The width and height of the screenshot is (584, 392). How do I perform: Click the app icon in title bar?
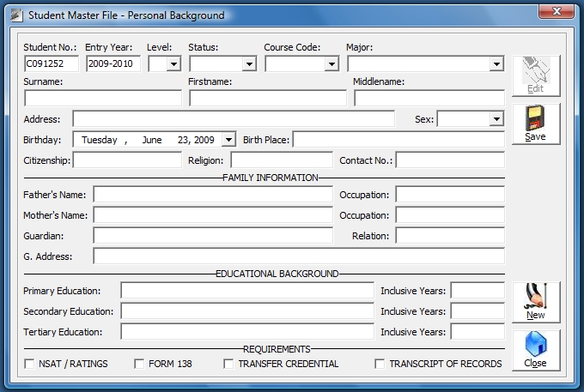coord(16,15)
